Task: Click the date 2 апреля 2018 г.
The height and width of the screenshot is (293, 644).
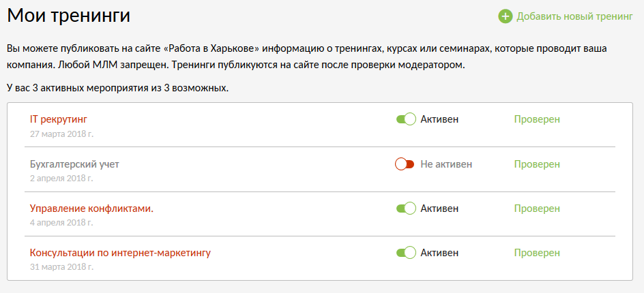Action: pyautogui.click(x=61, y=179)
